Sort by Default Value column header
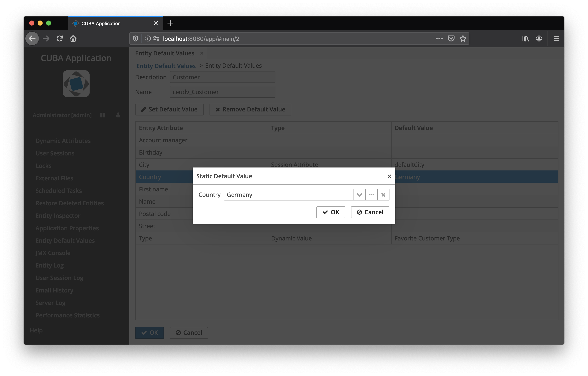The height and width of the screenshot is (376, 588). point(474,128)
